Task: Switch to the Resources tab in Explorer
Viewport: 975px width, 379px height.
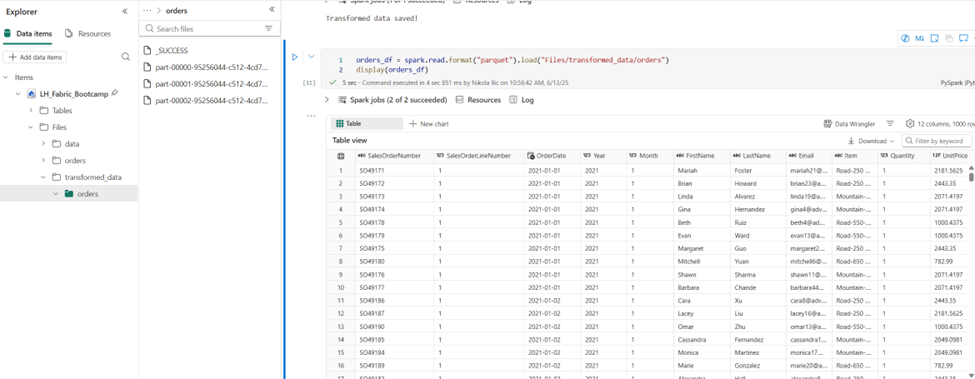Action: point(88,34)
